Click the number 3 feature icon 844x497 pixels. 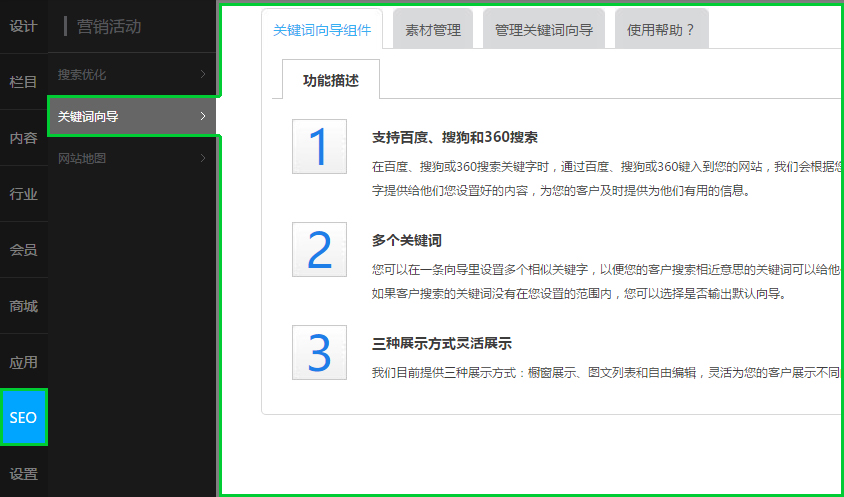pos(319,352)
